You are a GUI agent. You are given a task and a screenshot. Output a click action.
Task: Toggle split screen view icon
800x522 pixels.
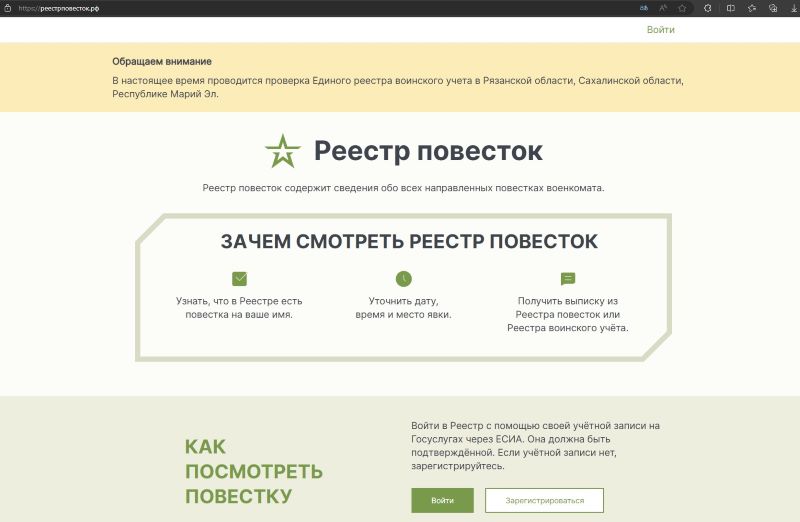pyautogui.click(x=731, y=7)
